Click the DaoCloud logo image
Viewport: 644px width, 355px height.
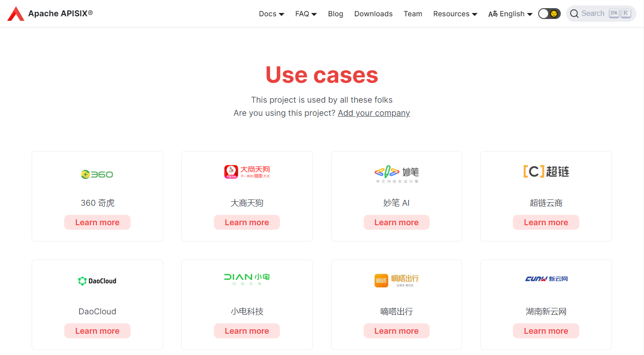pos(97,281)
